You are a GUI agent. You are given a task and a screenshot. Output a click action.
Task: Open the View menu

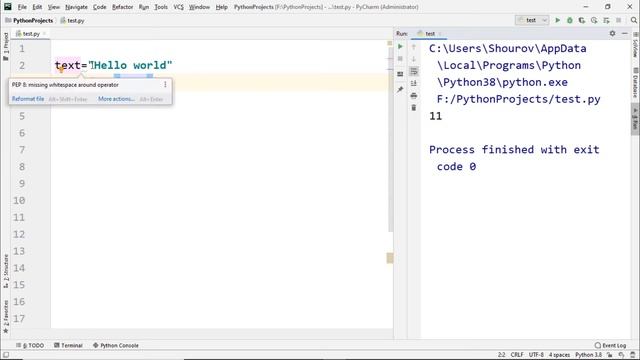[x=53, y=7]
